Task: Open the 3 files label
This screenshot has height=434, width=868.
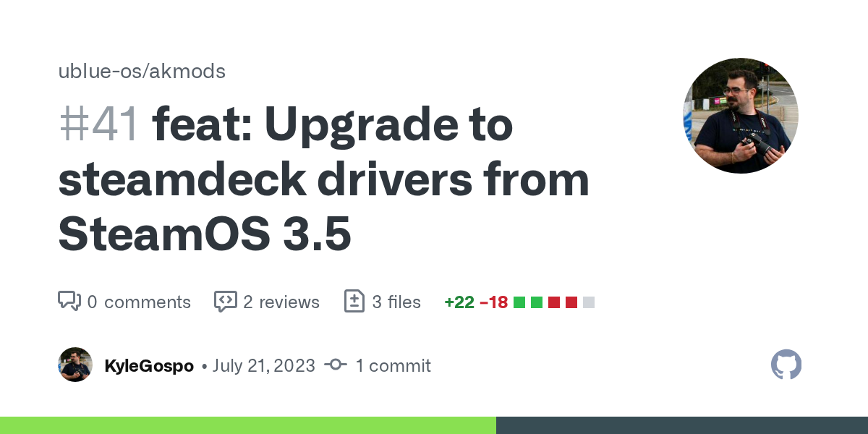Action: pyautogui.click(x=396, y=302)
